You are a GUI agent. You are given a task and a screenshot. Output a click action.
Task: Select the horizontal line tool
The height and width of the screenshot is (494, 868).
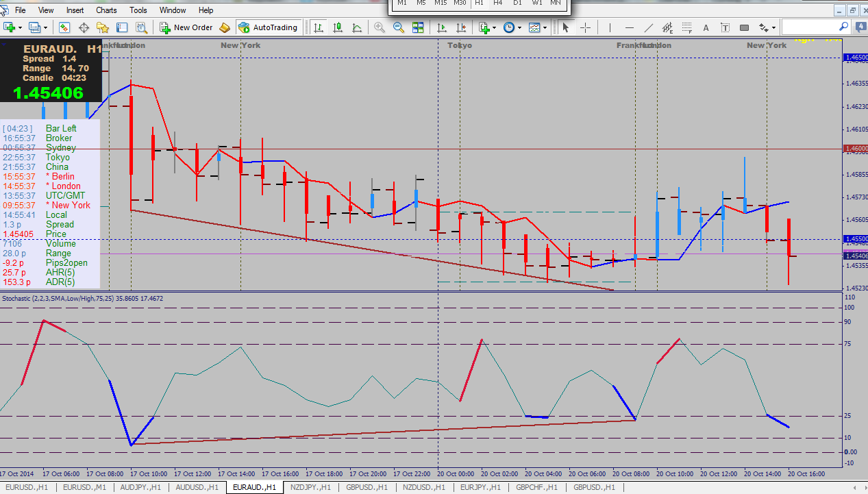coord(630,27)
